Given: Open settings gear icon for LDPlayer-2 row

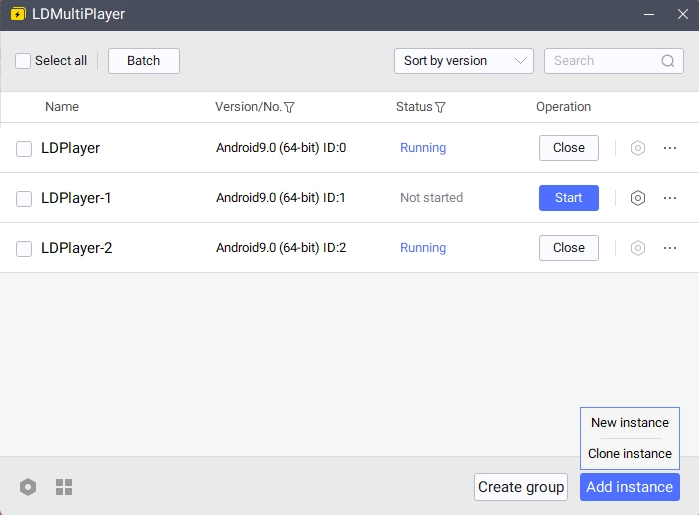Looking at the screenshot, I should point(637,248).
